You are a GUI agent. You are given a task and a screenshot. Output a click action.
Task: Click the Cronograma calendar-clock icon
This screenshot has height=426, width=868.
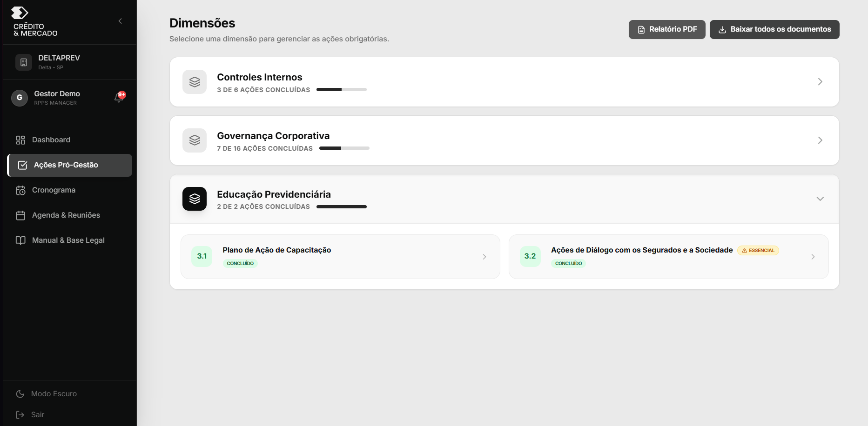click(x=20, y=190)
